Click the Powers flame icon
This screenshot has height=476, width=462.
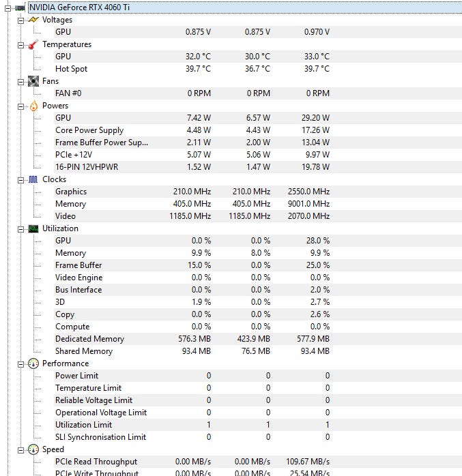33,106
